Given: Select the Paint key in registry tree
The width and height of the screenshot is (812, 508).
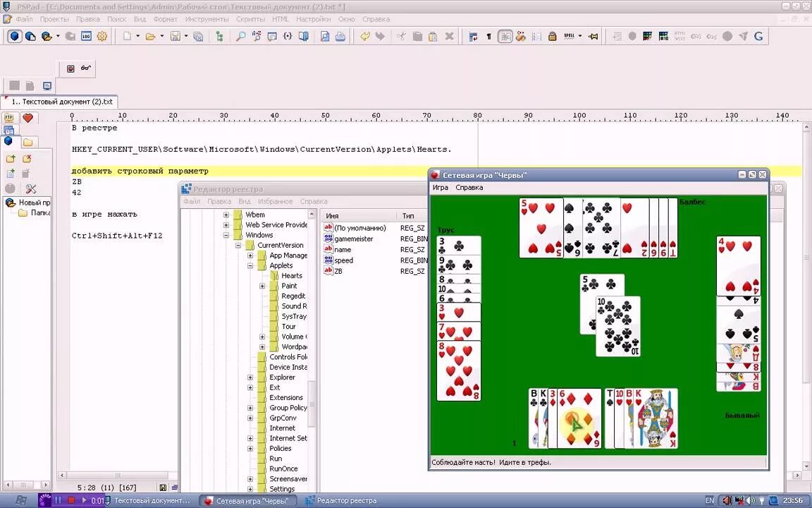Looking at the screenshot, I should pyautogui.click(x=289, y=286).
